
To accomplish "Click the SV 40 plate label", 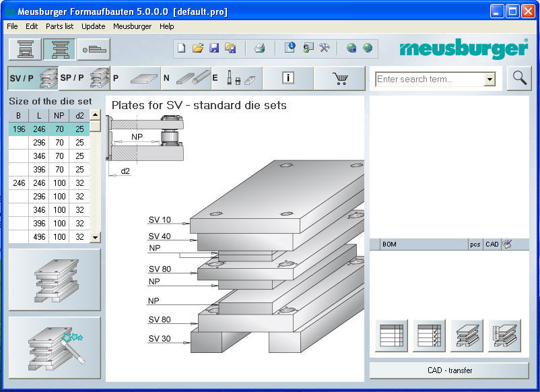I will pyautogui.click(x=160, y=236).
